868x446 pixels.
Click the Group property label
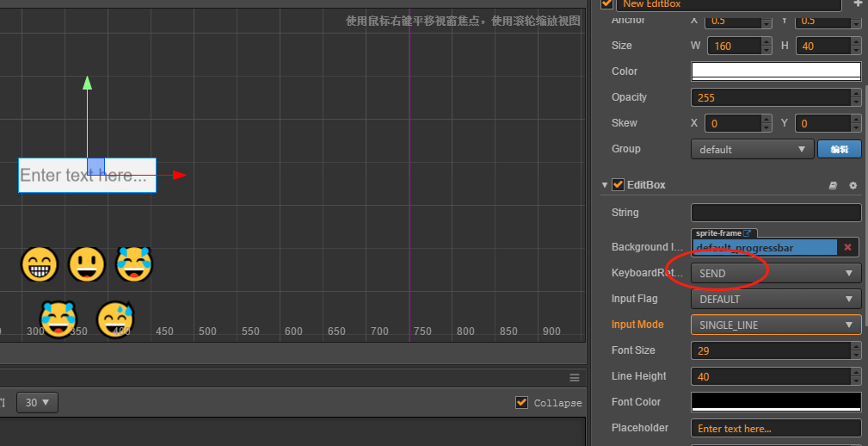(626, 149)
